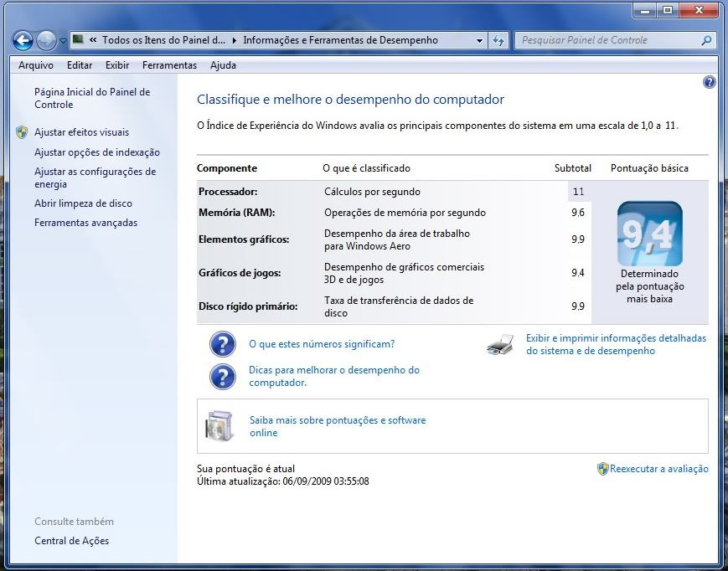Expand the address bar history dropdown
Image resolution: width=728 pixels, height=571 pixels.
479,41
